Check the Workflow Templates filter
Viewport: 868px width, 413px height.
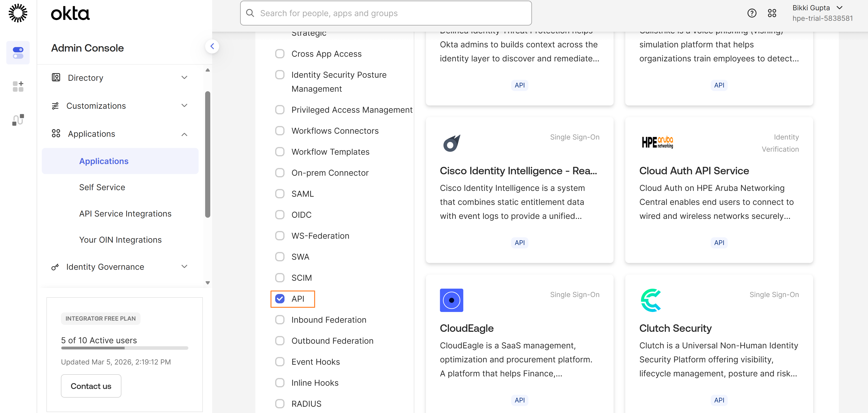[x=280, y=152]
